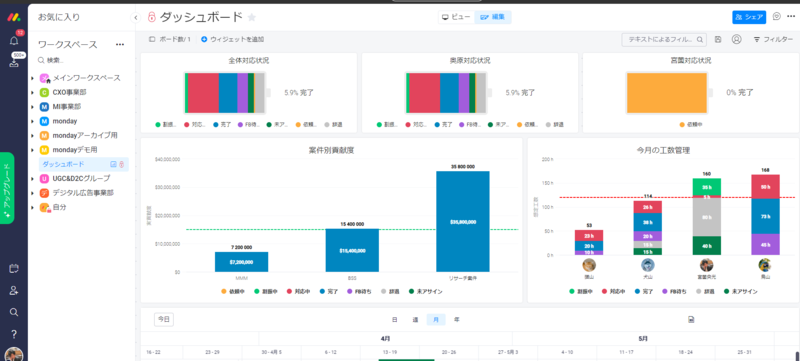Open the inbox tray icon
Screen dimensions: 800x361
click(x=14, y=63)
